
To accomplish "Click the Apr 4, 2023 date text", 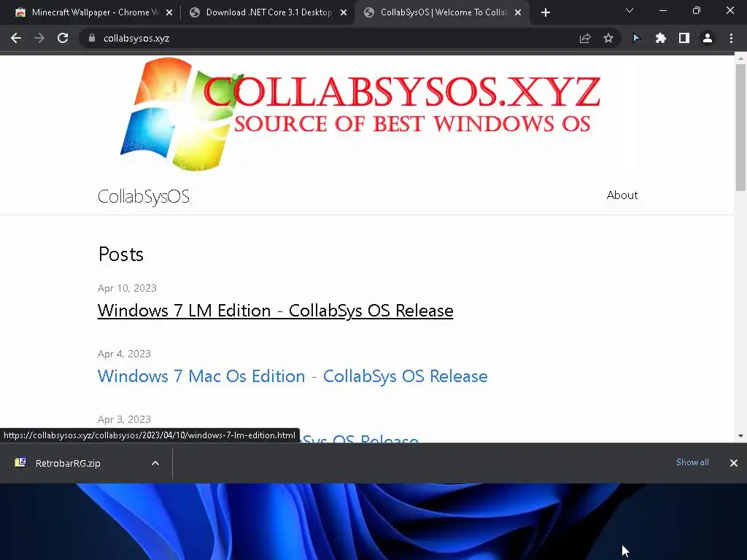I will 124,354.
